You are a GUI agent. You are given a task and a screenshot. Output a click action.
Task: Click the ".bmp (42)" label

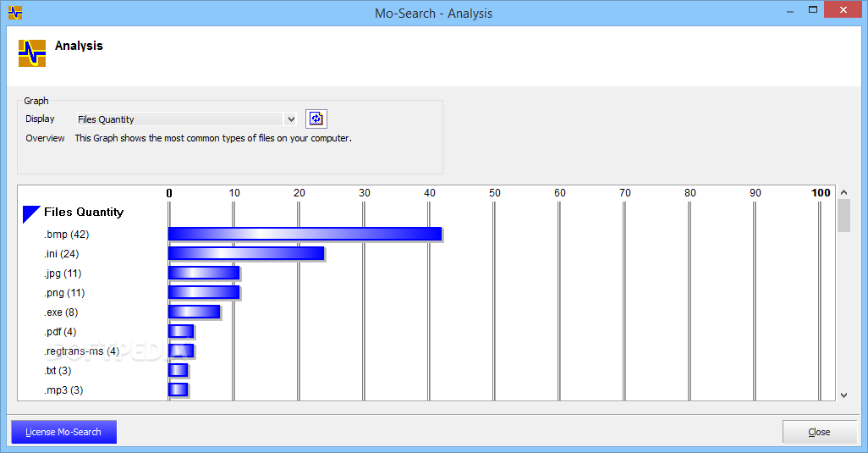coord(67,235)
